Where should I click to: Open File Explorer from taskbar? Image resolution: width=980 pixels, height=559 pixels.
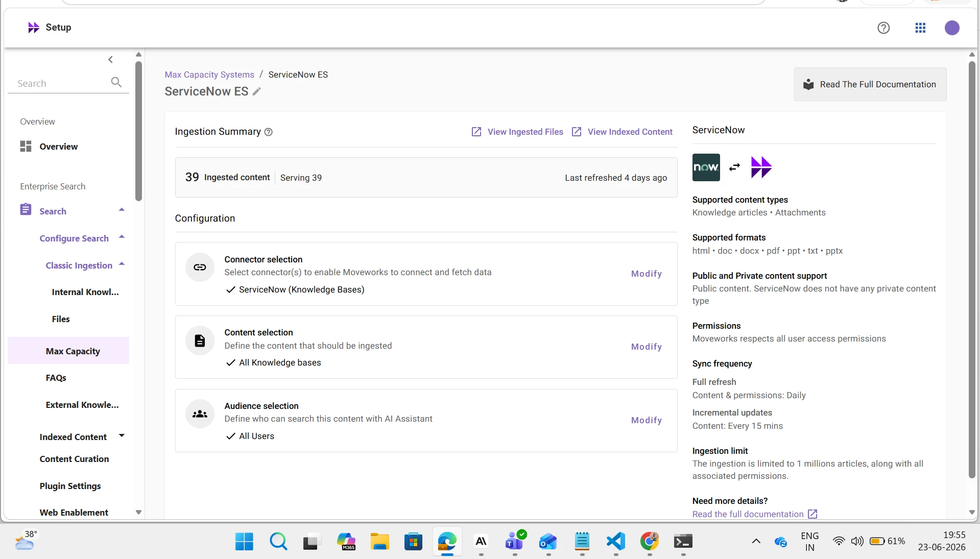(x=379, y=542)
